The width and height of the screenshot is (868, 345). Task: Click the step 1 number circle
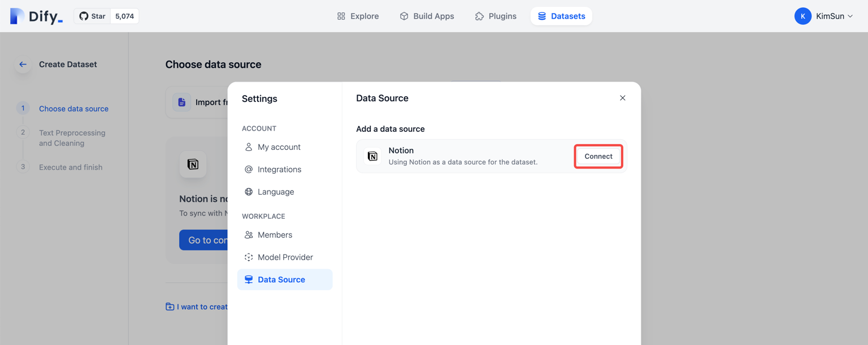pos(23,108)
